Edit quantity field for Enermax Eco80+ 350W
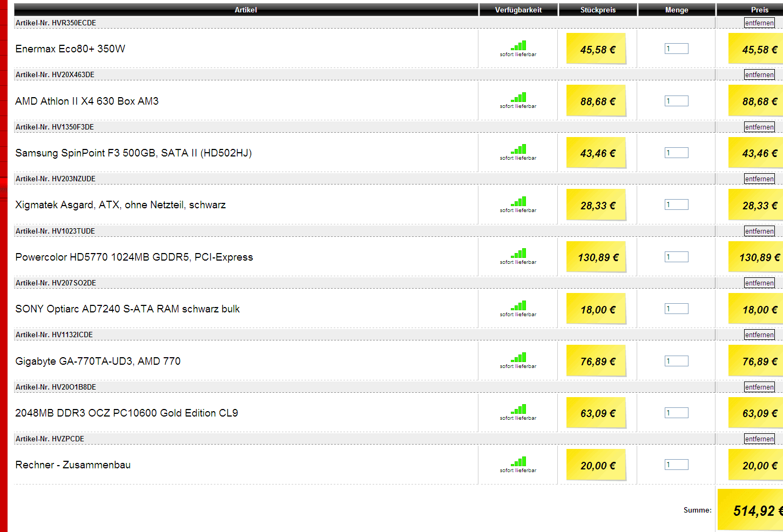This screenshot has height=532, width=783. 676,49
